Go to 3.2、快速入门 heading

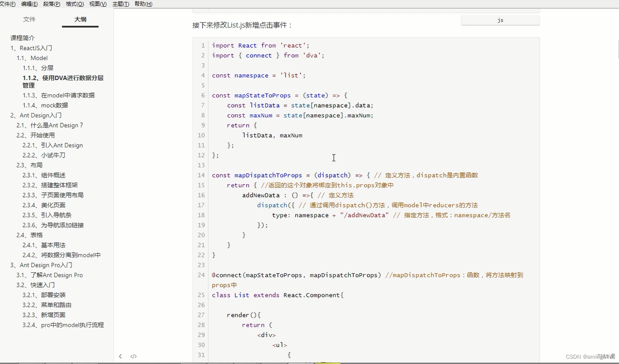(36, 285)
